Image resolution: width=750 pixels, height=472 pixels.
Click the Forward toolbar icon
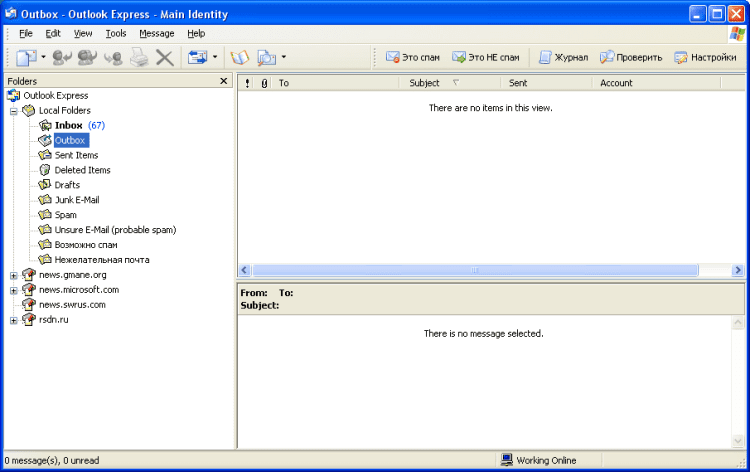[x=113, y=57]
